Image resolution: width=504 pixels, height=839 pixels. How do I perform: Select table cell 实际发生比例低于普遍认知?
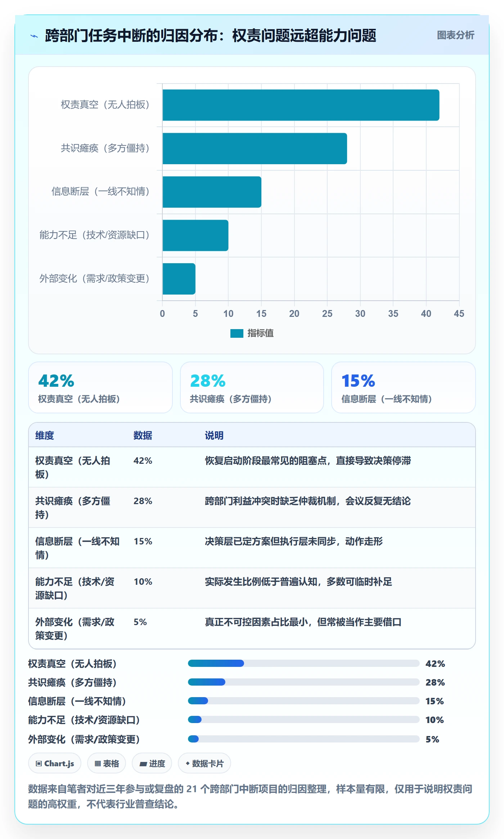coord(298,582)
